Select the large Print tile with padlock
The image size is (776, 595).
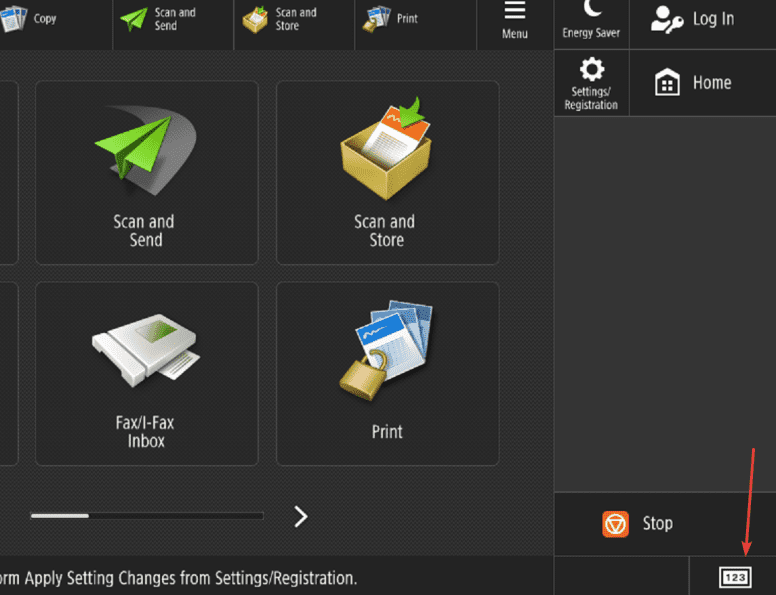coord(387,373)
